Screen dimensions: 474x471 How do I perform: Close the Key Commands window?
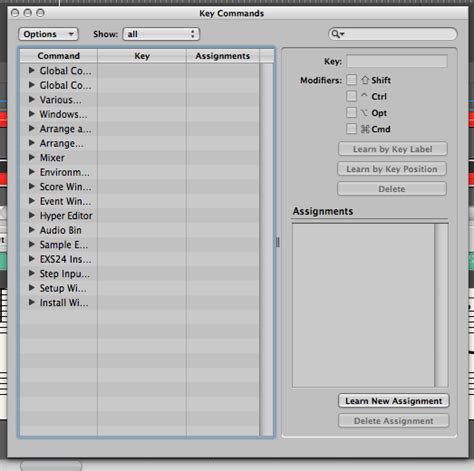[15, 13]
